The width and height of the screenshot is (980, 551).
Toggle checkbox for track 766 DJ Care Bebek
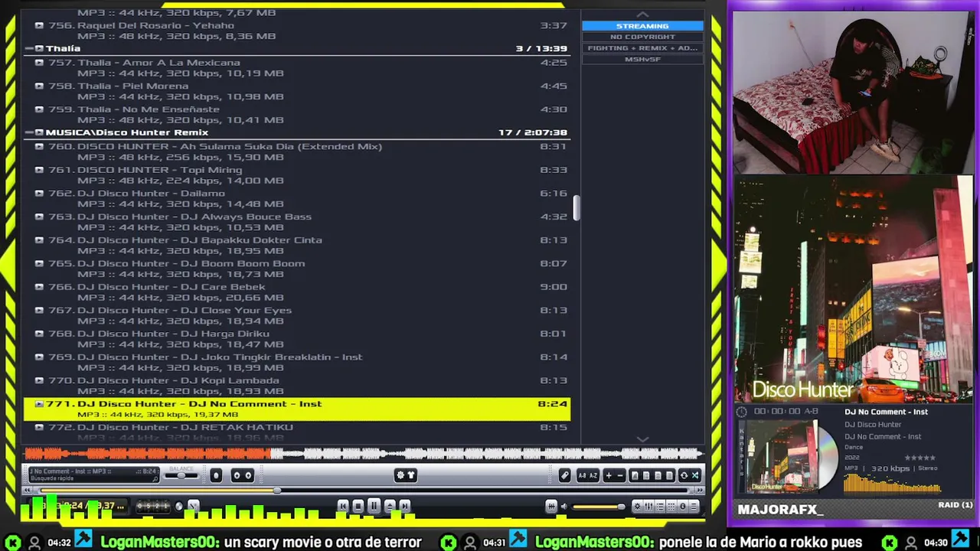pos(39,287)
